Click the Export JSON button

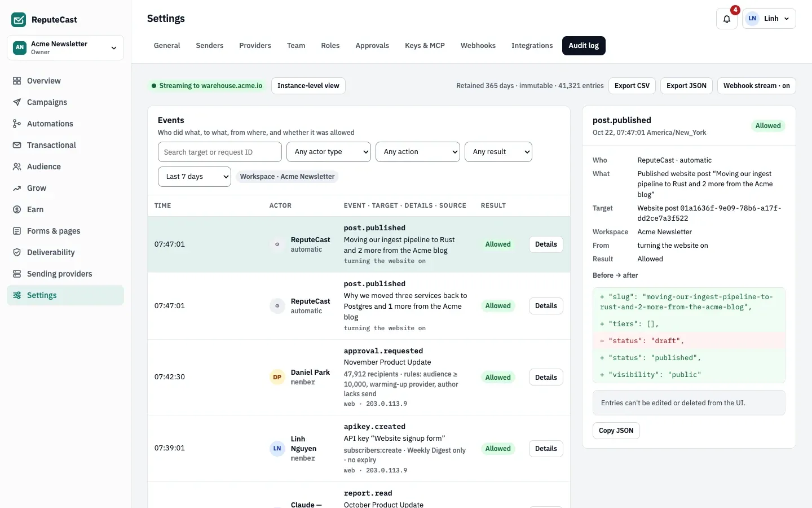pyautogui.click(x=686, y=86)
